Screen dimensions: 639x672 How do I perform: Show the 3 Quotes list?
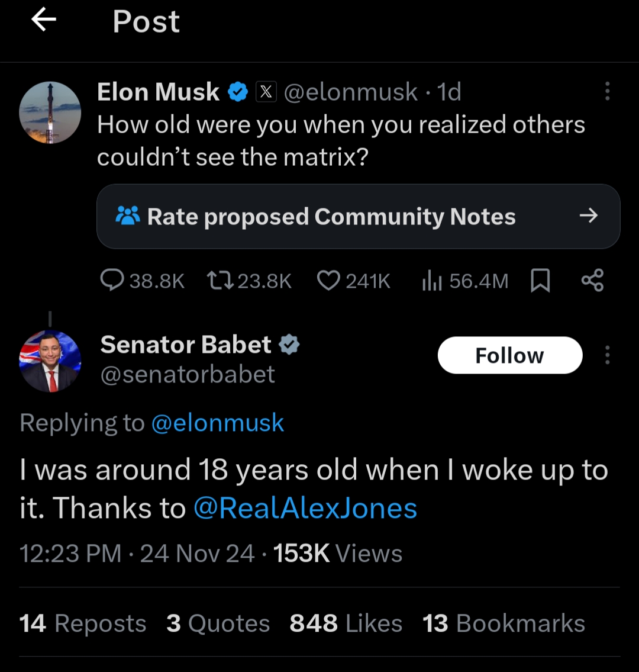[x=218, y=623]
